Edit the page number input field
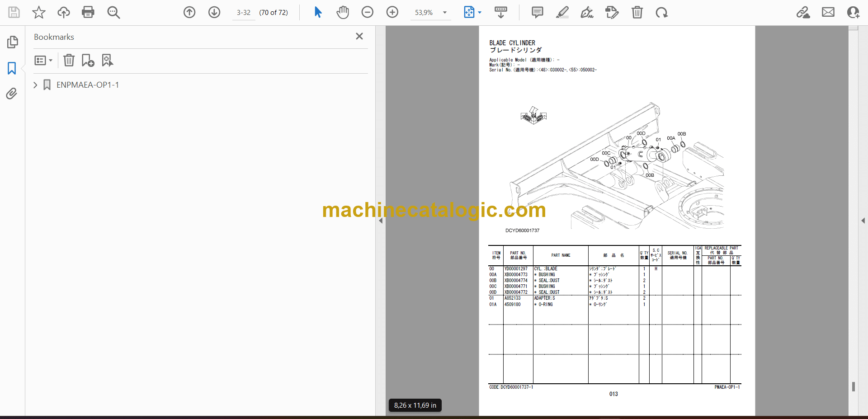 pyautogui.click(x=243, y=12)
